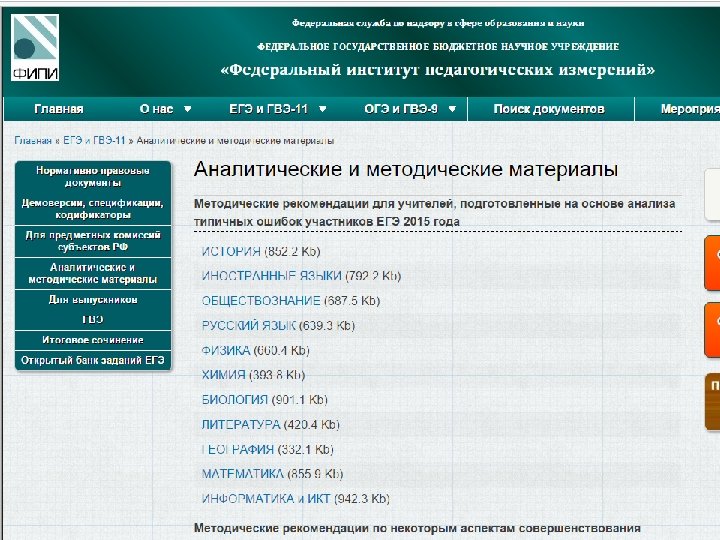This screenshot has width=720, height=540.
Task: Download the РУССКИЙ ЯЗЫК file
Action: (248, 326)
